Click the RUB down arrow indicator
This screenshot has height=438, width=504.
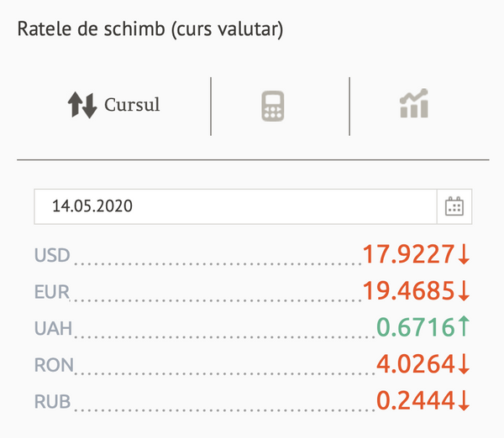464,400
